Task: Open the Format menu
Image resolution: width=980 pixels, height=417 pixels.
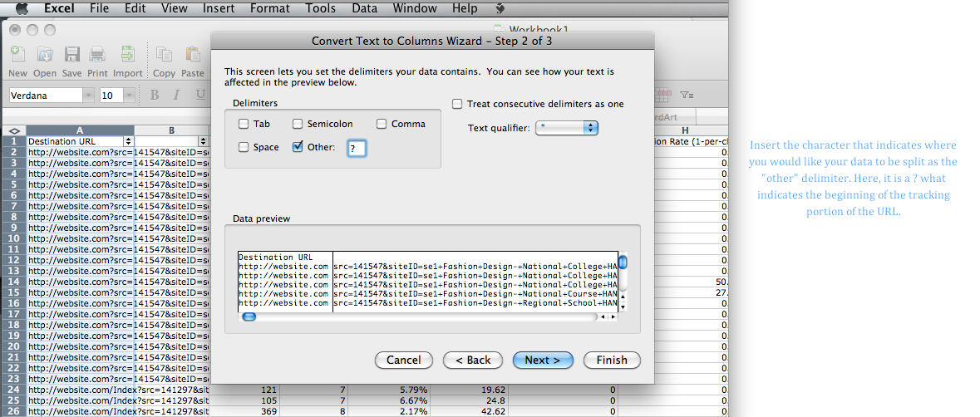Action: 270,8
